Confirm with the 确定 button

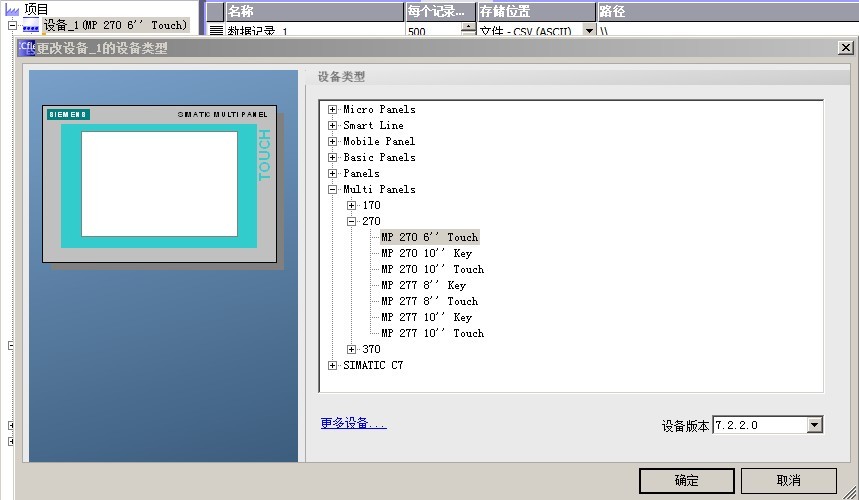point(686,480)
